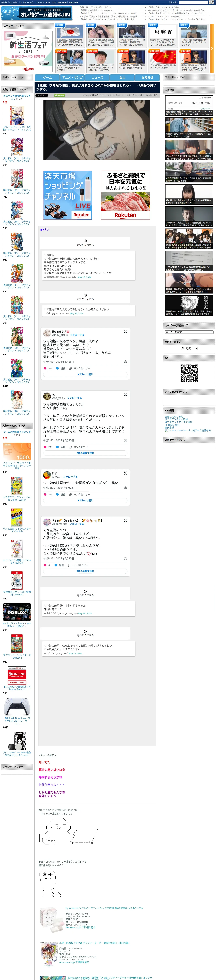Click the ふるさと納税 Rakuten ad banner
The height and width of the screenshot is (980, 216).
[x=125, y=195]
